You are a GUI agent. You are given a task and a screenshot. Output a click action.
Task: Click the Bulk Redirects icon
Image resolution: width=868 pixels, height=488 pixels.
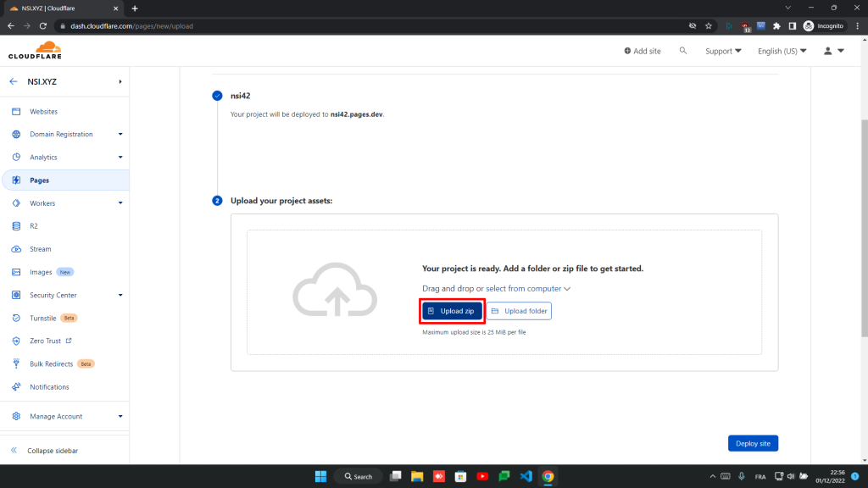[x=16, y=363]
